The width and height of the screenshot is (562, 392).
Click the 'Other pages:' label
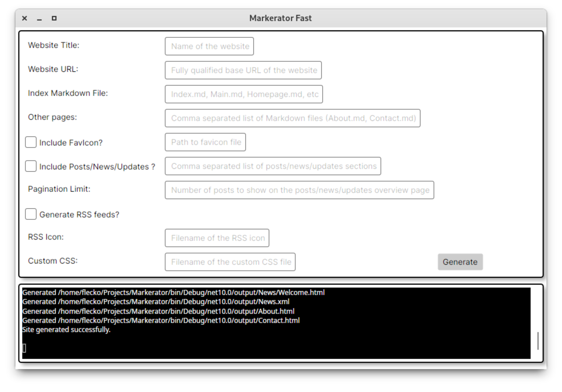coord(52,117)
